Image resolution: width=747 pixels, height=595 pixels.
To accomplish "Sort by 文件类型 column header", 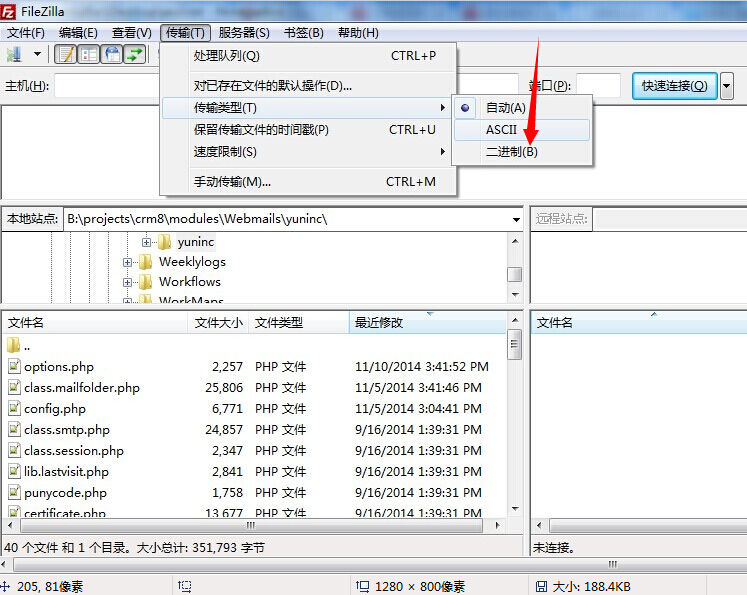I will [x=299, y=323].
